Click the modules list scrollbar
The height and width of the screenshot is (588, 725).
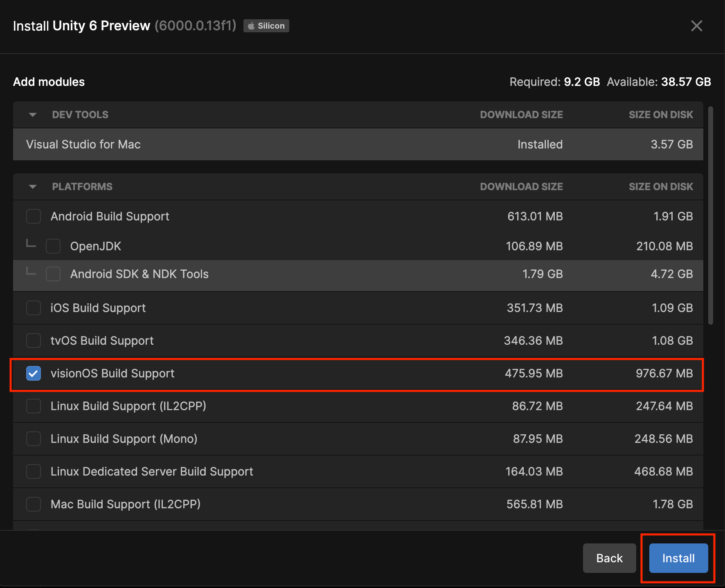711,215
